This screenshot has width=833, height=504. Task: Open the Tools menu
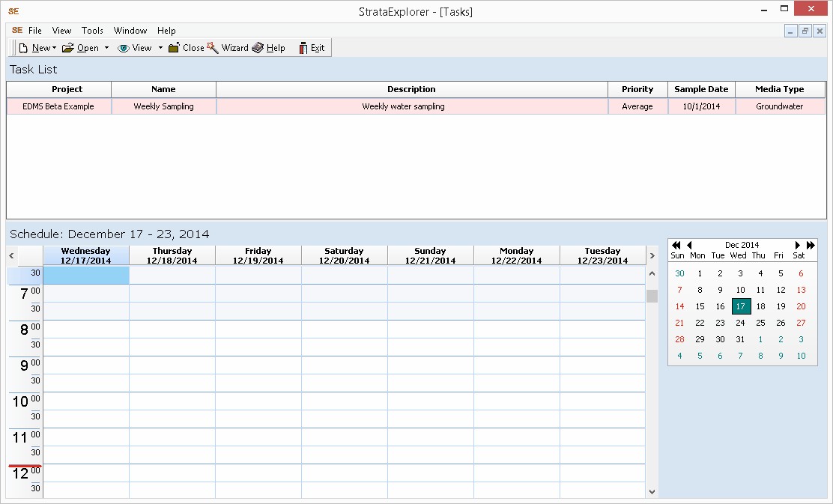coord(92,31)
